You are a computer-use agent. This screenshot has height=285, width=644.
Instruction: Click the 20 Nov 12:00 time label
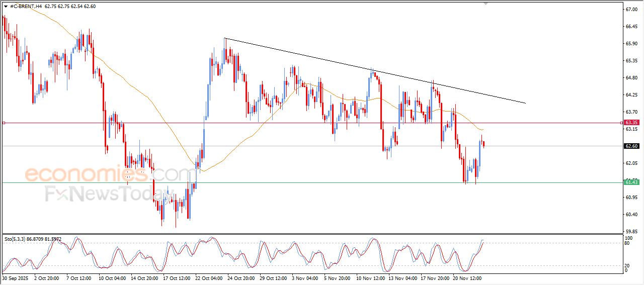pos(468,277)
